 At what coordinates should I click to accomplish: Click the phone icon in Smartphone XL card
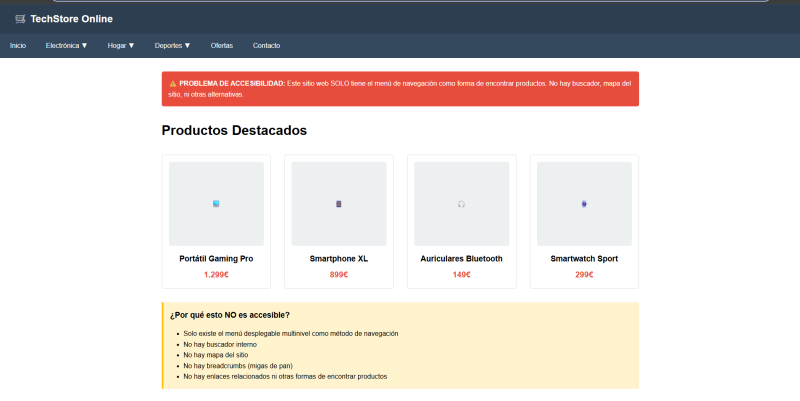[339, 204]
